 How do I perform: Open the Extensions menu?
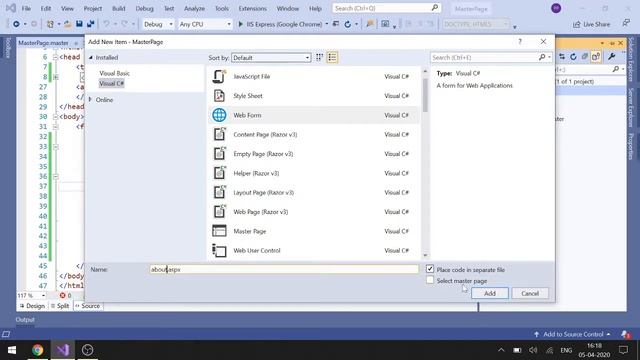[x=252, y=8]
